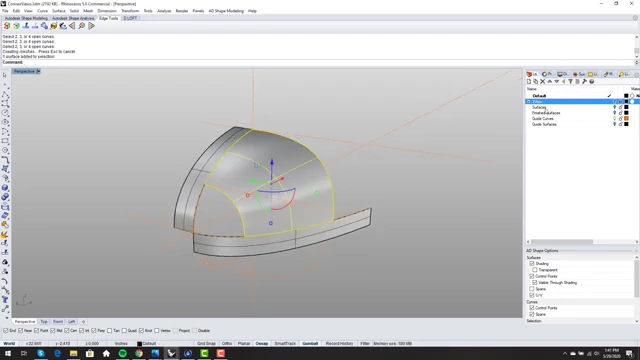Open the Analyze menu

[x=164, y=11]
